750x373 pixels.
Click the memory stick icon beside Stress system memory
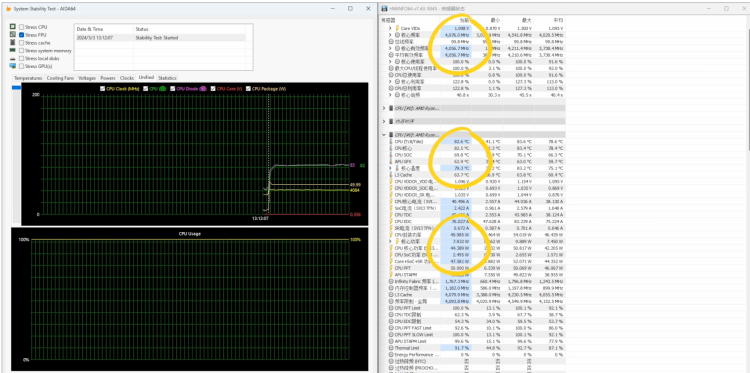click(x=12, y=50)
